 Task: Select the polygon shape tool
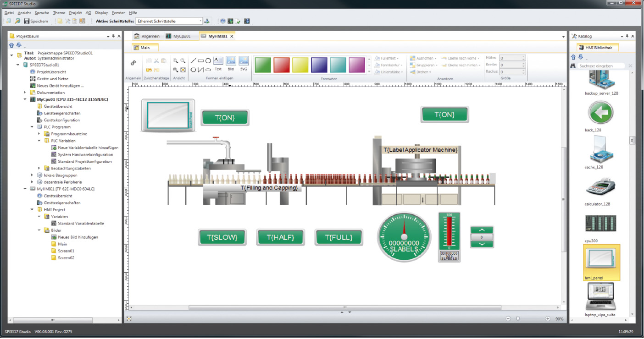pos(193,70)
